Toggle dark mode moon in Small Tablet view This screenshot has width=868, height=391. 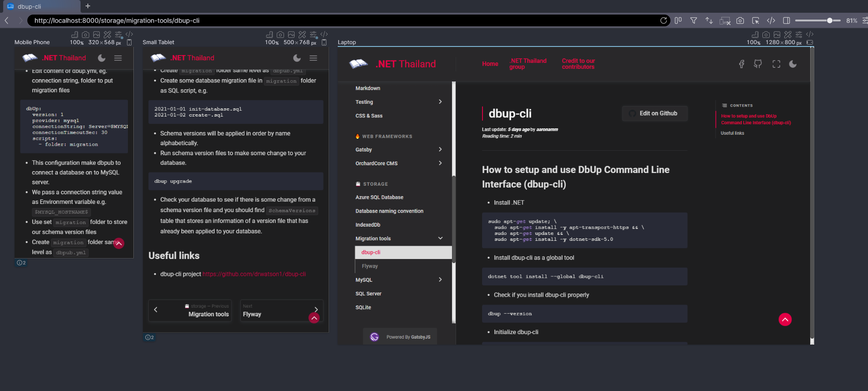coord(297,58)
